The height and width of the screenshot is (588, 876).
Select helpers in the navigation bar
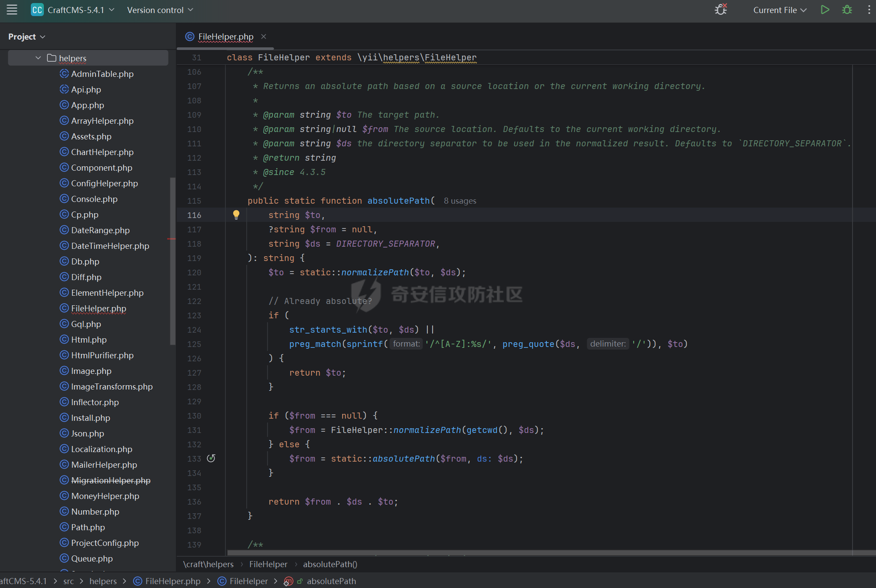point(103,581)
